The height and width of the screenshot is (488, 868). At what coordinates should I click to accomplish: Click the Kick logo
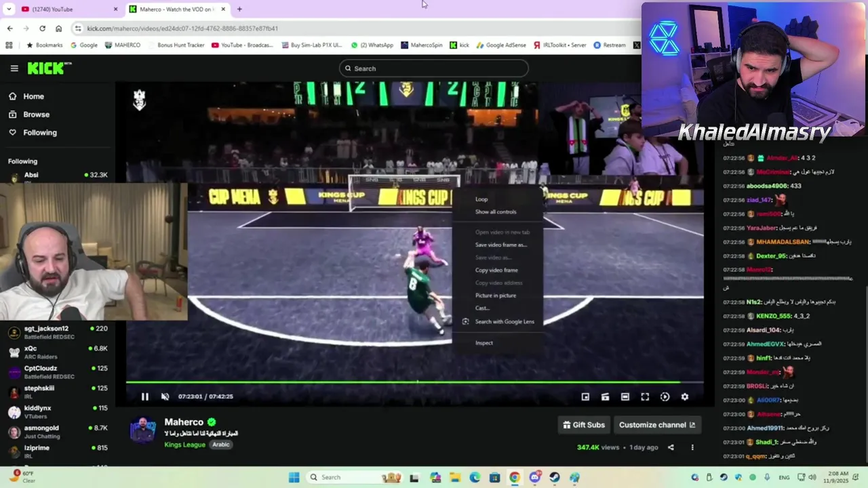[49, 68]
